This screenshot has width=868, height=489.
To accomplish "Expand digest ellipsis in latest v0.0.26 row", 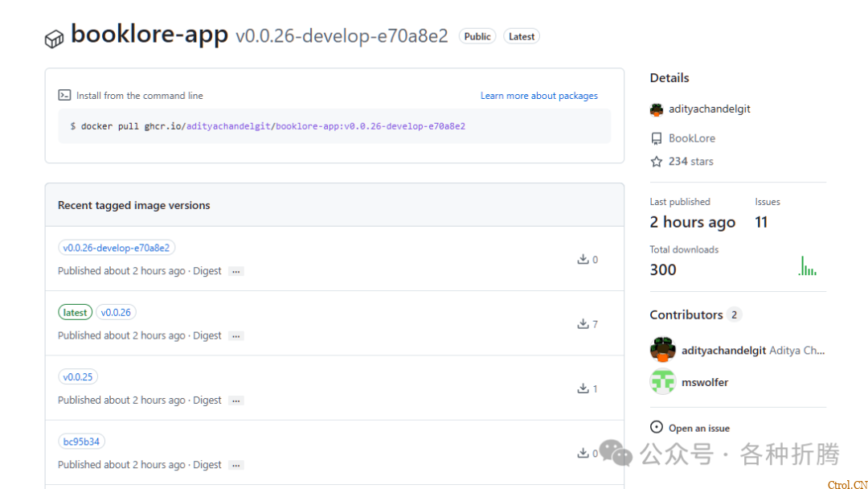I will pyautogui.click(x=235, y=336).
